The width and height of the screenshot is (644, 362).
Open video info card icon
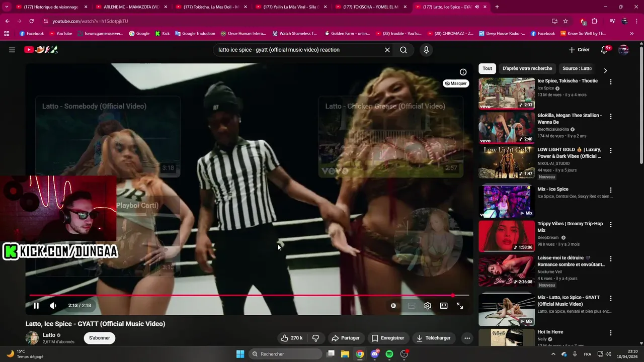[463, 72]
